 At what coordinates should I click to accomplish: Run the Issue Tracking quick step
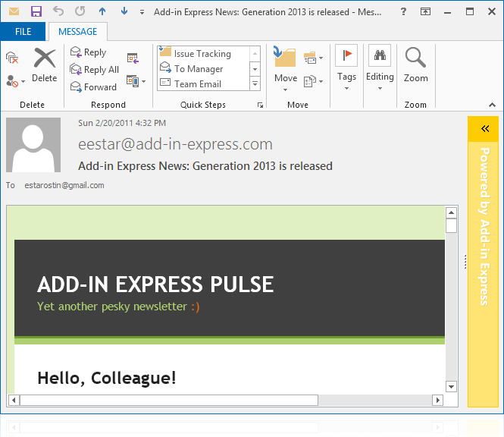(x=203, y=53)
